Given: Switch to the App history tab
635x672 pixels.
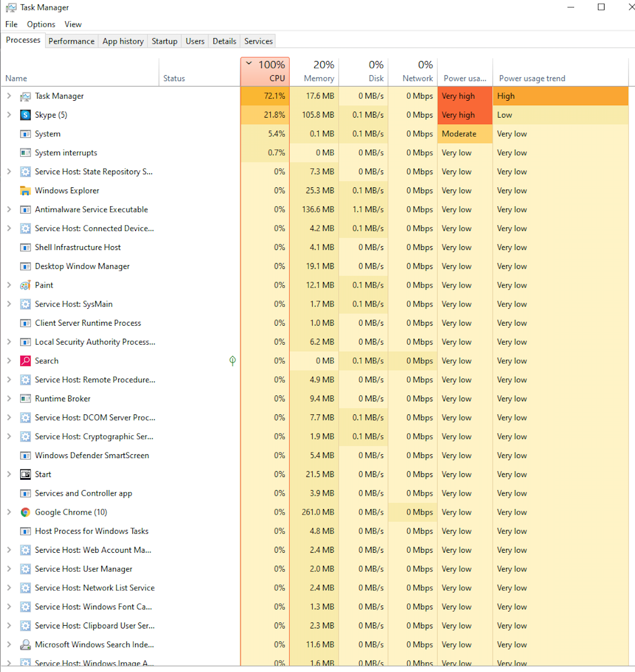Looking at the screenshot, I should pos(123,41).
